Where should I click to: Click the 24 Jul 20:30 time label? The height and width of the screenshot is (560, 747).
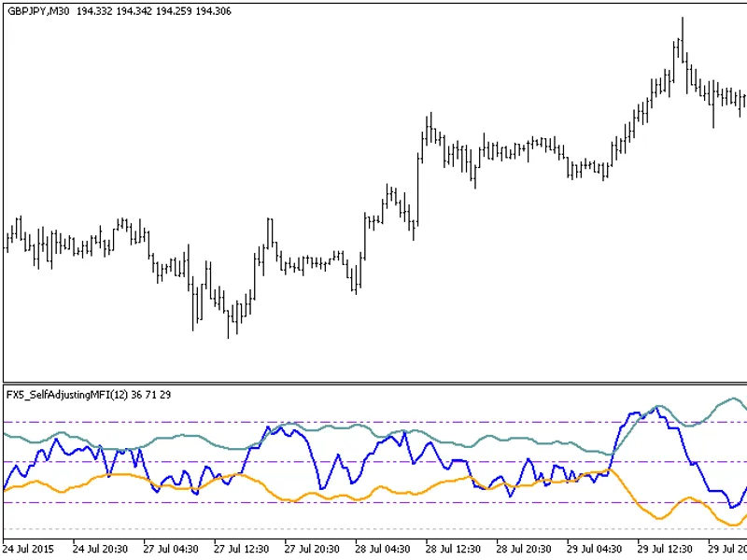click(100, 549)
